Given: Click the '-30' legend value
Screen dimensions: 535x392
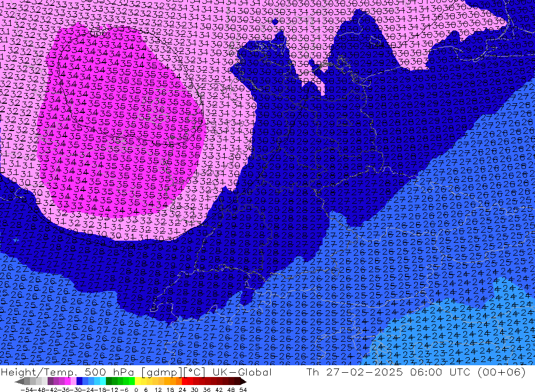Looking at the screenshot, I should pyautogui.click(x=76, y=390).
